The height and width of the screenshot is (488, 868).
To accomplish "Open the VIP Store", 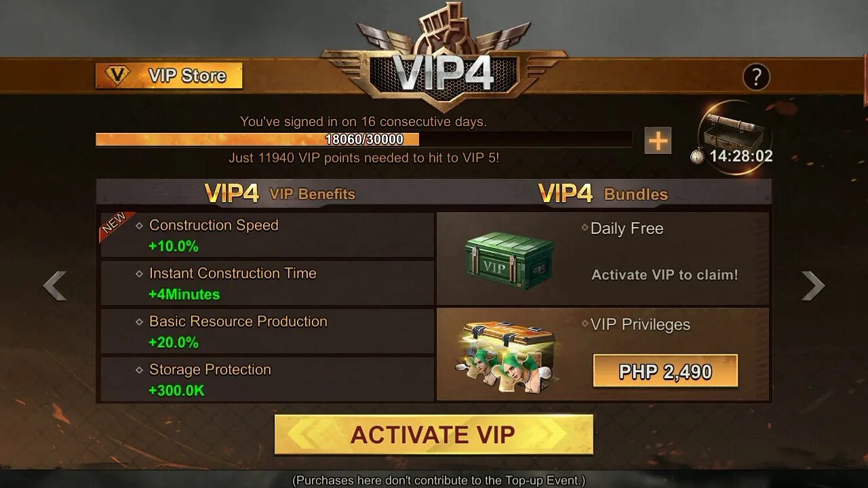I will (169, 76).
